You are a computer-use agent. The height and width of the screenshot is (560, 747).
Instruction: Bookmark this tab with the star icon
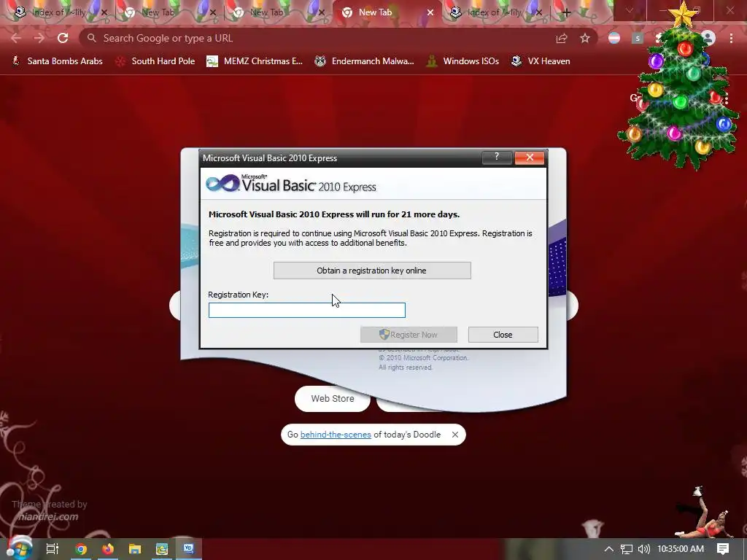[x=585, y=38]
